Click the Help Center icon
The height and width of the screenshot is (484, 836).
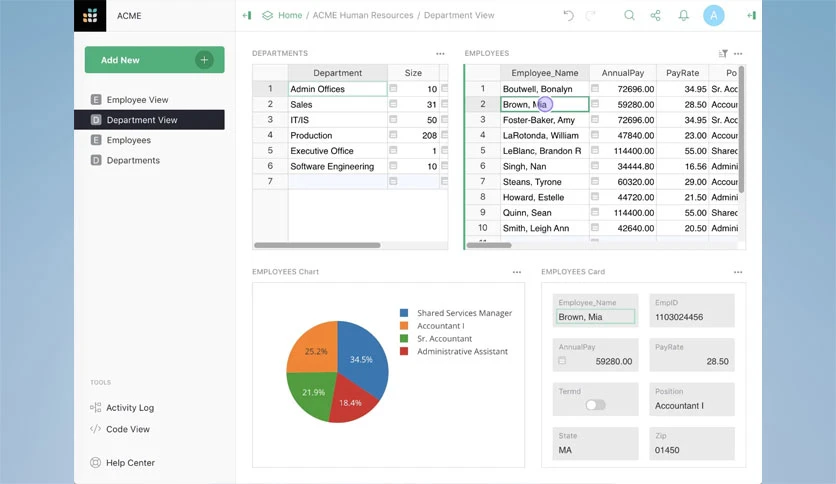pyautogui.click(x=95, y=463)
